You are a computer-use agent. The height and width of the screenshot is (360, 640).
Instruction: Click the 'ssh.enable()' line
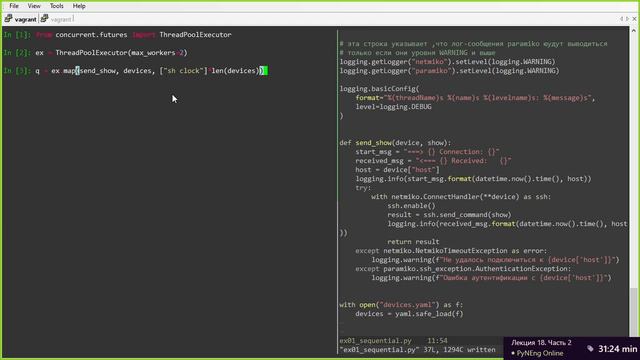[x=411, y=206]
